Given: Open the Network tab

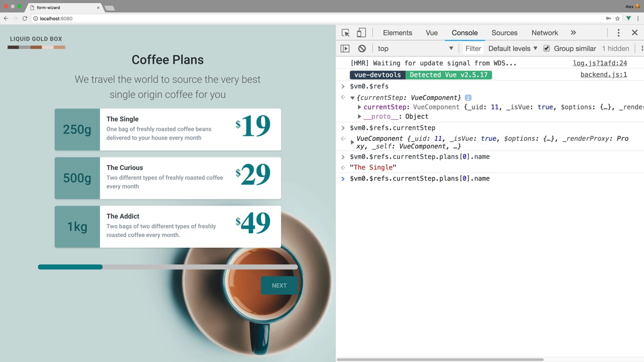Looking at the screenshot, I should coord(545,33).
